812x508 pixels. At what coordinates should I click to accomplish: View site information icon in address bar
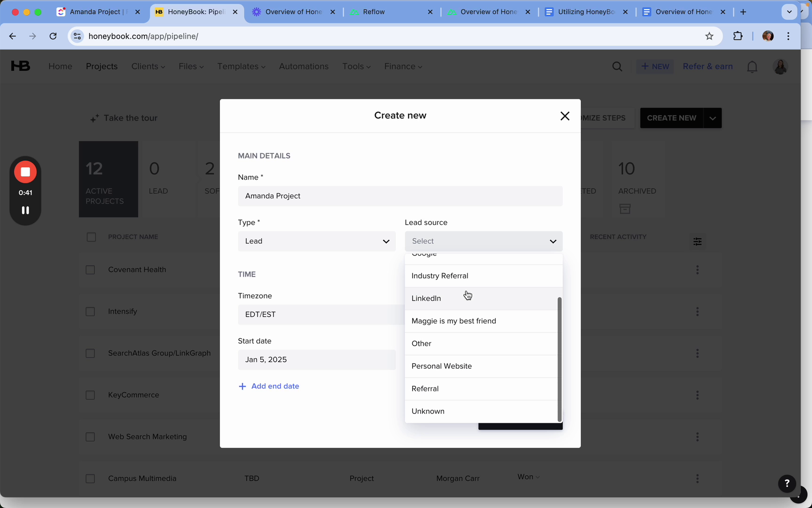(78, 36)
